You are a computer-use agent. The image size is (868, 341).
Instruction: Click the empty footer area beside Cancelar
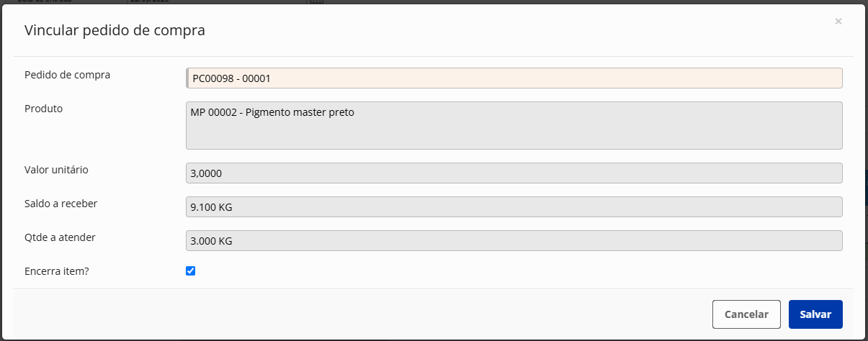coord(360,314)
